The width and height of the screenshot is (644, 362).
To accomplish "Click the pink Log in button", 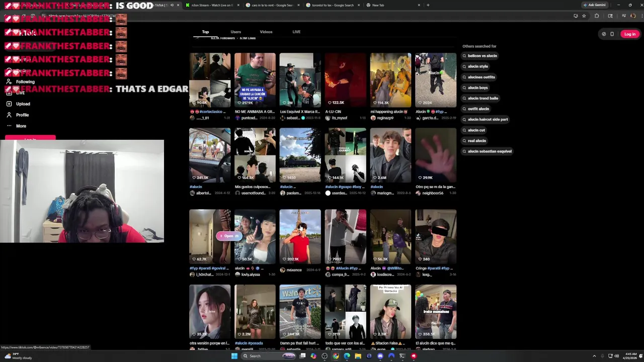I will tap(629, 34).
